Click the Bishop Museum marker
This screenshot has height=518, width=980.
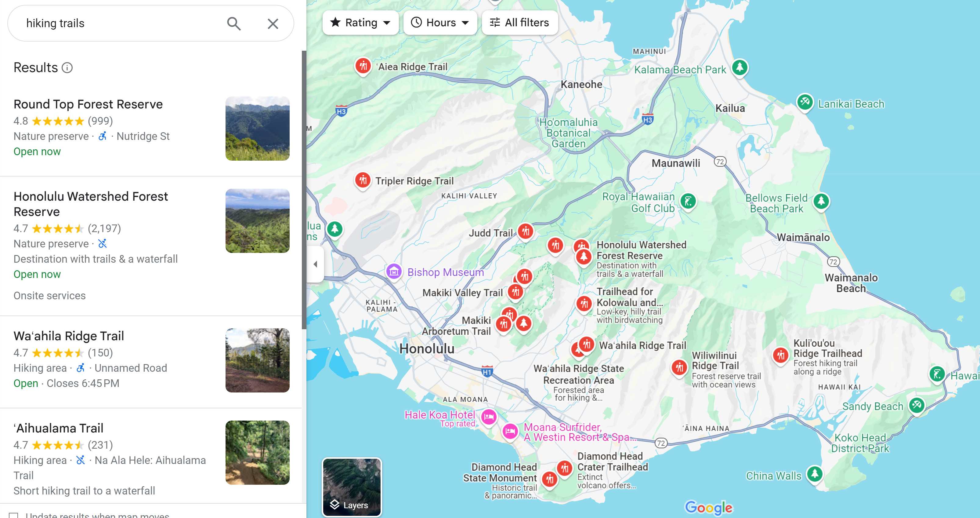[394, 272]
